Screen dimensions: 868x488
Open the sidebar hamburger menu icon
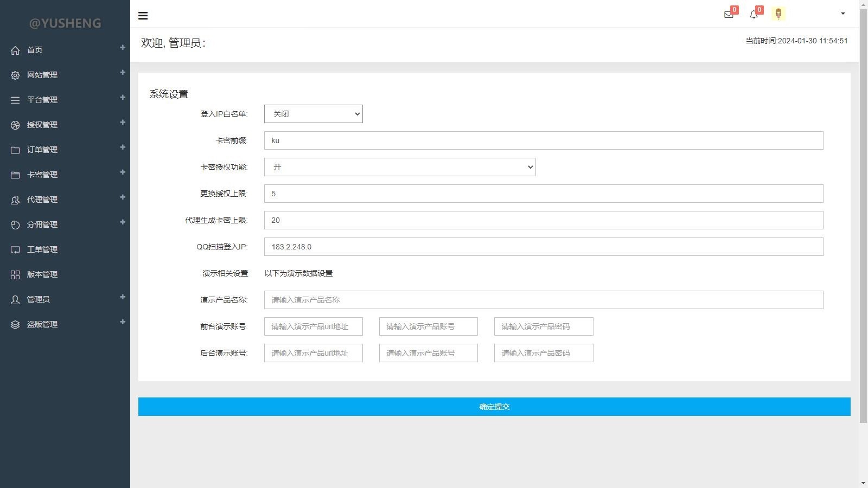click(143, 15)
